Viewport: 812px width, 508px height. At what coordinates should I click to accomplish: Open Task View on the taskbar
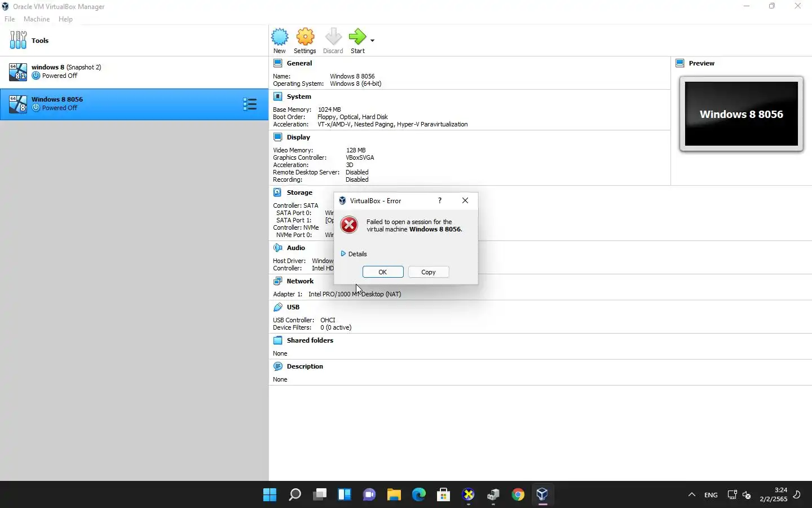pyautogui.click(x=320, y=495)
